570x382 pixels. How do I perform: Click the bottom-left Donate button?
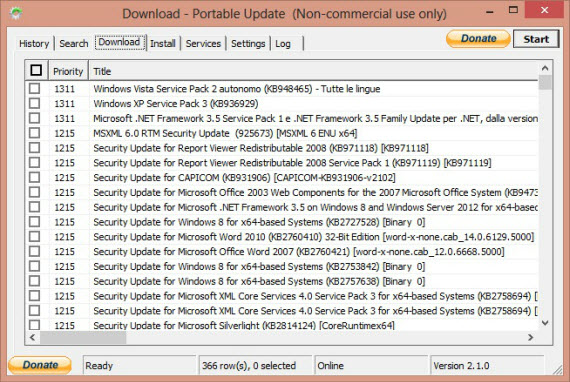(40, 365)
